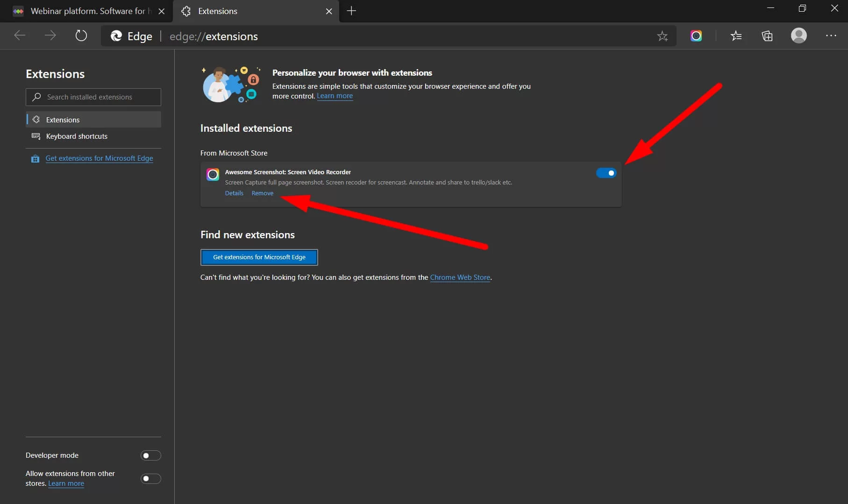Switch to the Webinar platform tab
This screenshot has width=848, height=504.
[84, 11]
